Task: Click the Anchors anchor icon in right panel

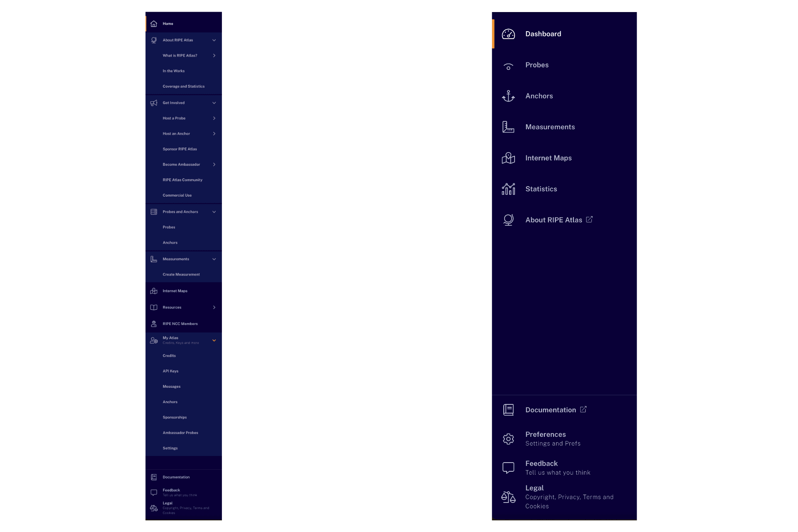Action: tap(507, 96)
